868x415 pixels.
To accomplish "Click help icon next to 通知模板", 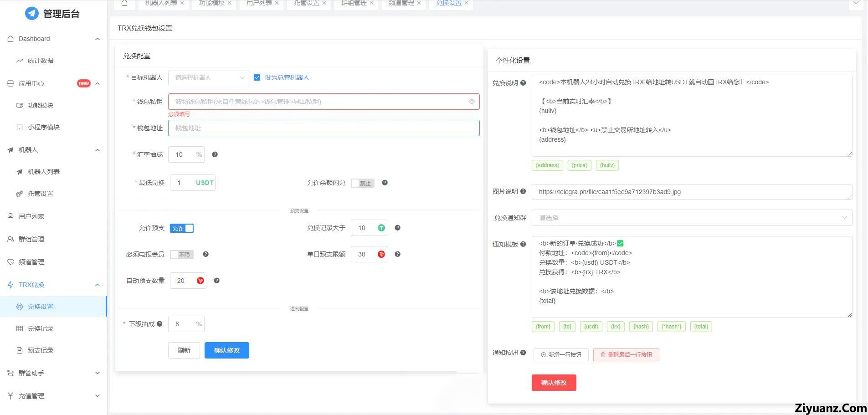I will [x=523, y=244].
